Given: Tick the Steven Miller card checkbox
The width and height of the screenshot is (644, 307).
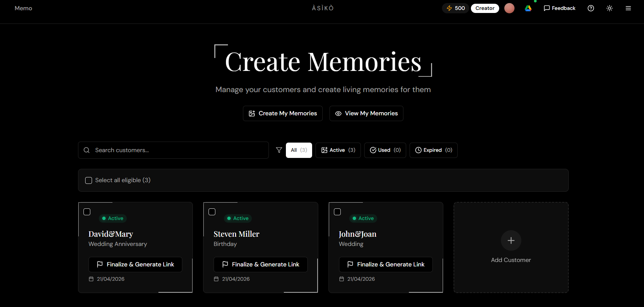Looking at the screenshot, I should click(212, 212).
